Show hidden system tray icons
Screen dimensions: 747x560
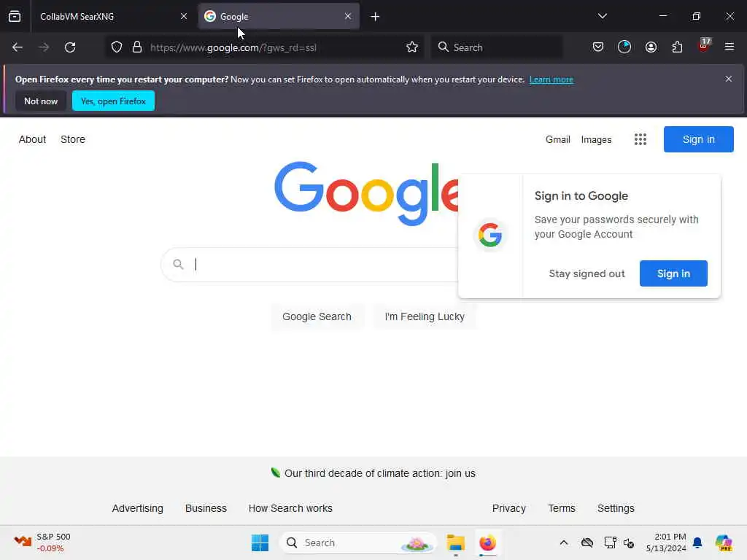point(564,542)
